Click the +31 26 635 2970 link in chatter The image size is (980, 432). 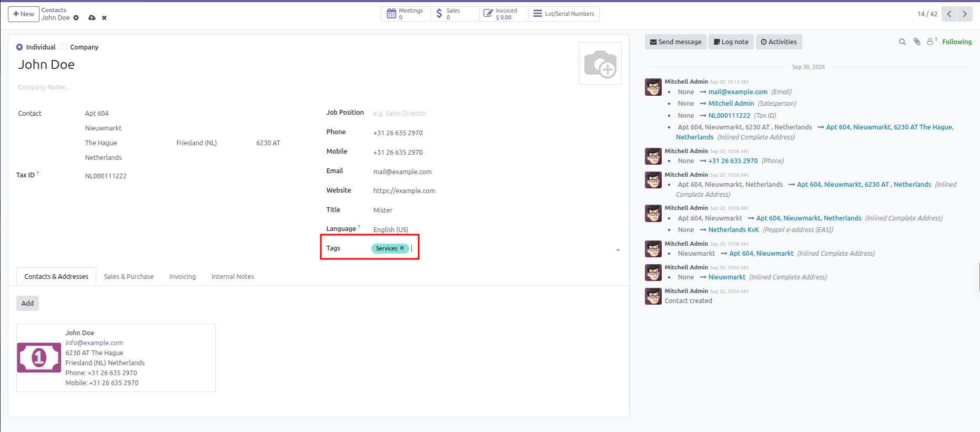click(x=733, y=161)
